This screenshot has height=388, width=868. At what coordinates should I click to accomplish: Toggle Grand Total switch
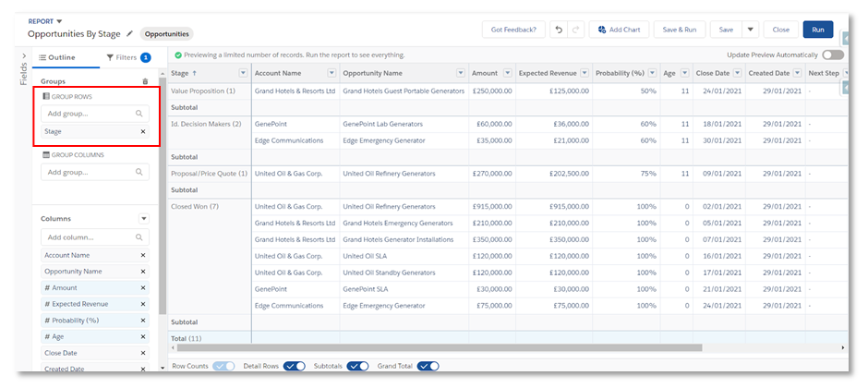point(428,366)
